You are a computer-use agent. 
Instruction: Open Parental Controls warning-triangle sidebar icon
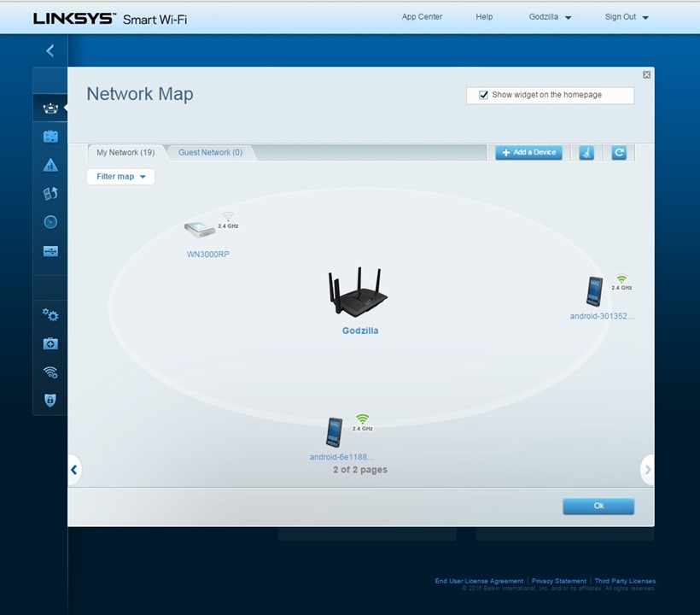pyautogui.click(x=50, y=165)
